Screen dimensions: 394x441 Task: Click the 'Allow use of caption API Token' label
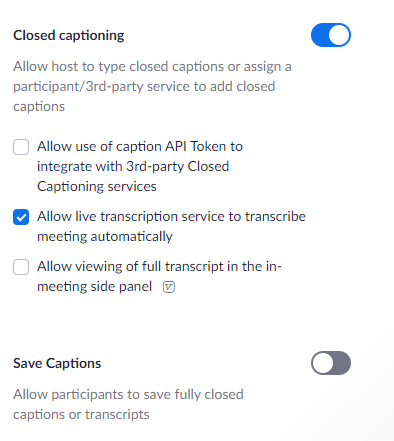coord(140,166)
